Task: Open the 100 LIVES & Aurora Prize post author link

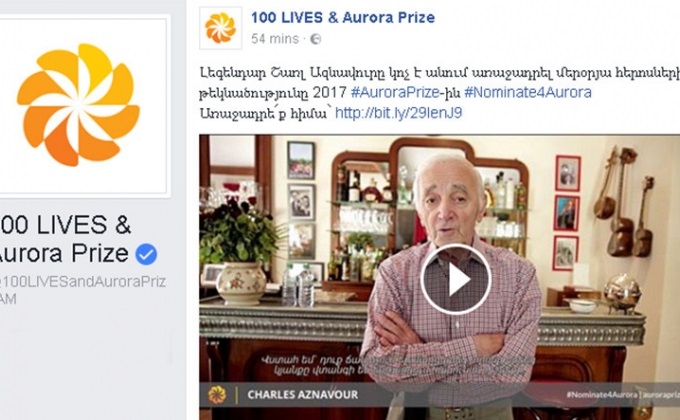Action: [x=343, y=17]
